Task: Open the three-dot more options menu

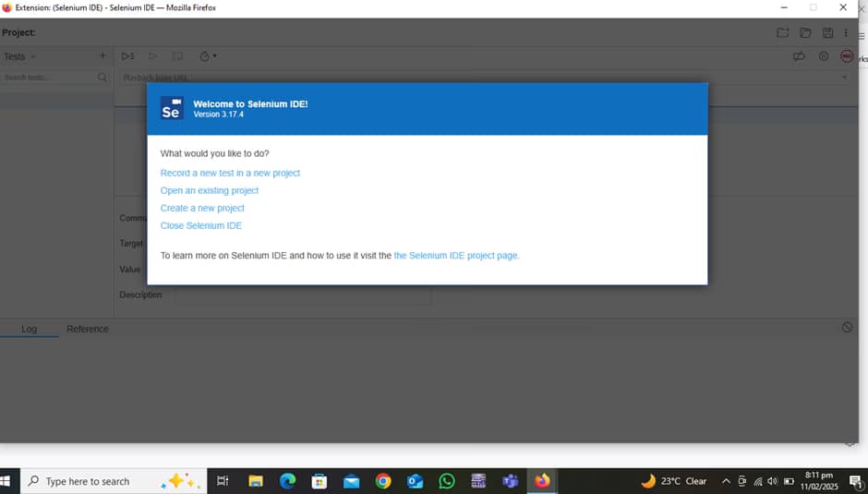Action: click(846, 32)
